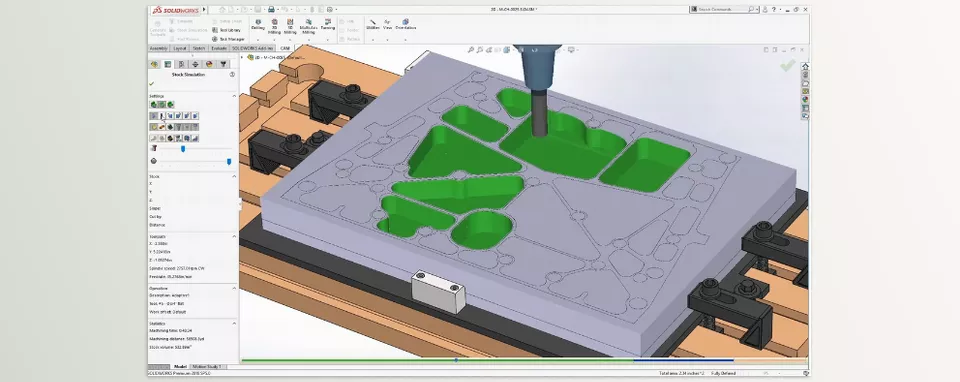The width and height of the screenshot is (960, 382).
Task: Open the Multiaxis Milling dropdown arrow
Action: (309, 40)
